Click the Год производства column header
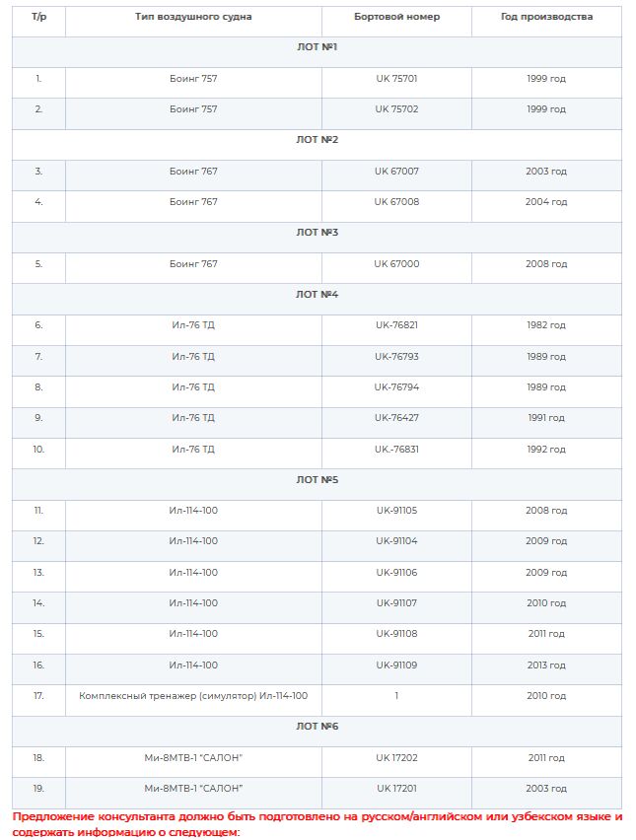 (x=546, y=17)
